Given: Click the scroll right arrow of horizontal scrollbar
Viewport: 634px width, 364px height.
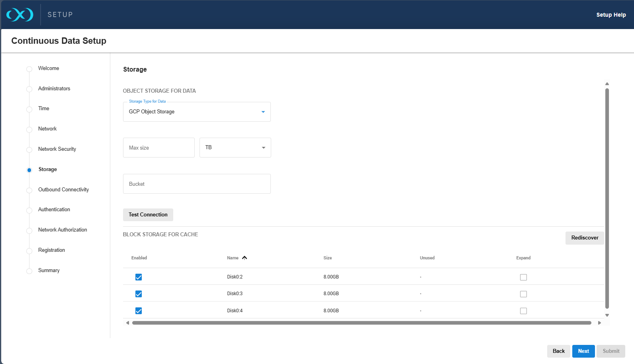Looking at the screenshot, I should click(x=599, y=323).
